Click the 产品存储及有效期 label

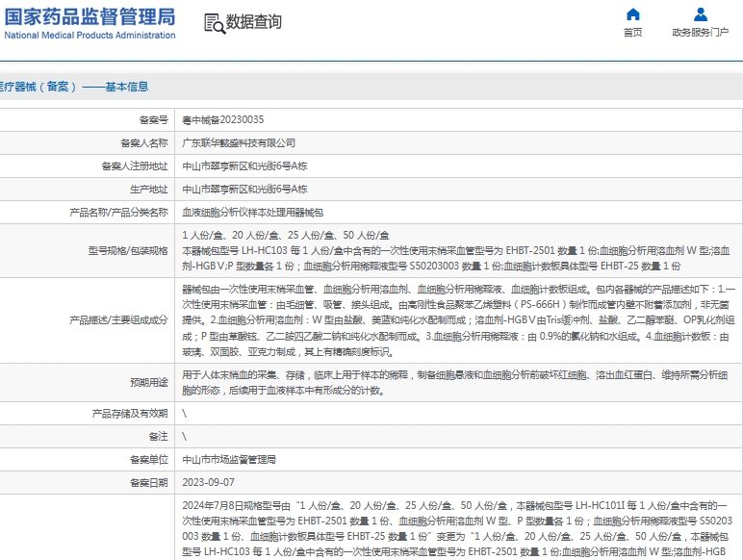(x=130, y=414)
